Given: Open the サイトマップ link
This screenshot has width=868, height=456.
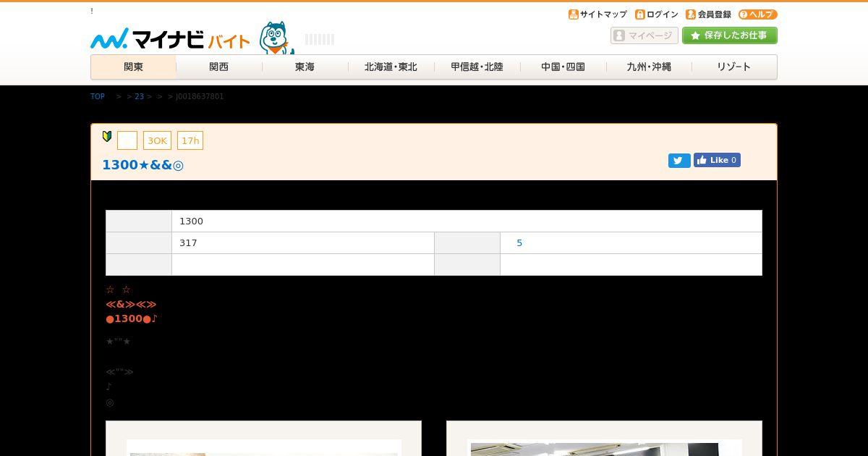Looking at the screenshot, I should (597, 14).
